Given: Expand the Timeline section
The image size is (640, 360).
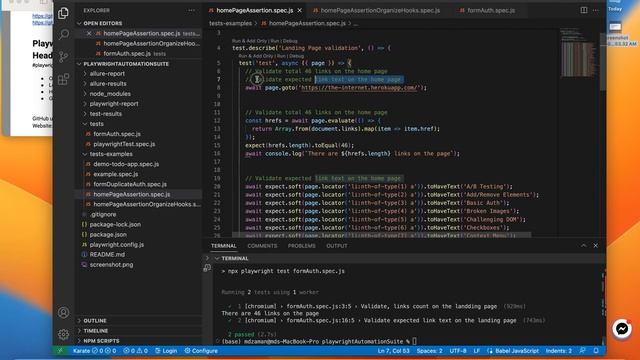Looking at the screenshot, I should click(139, 331).
